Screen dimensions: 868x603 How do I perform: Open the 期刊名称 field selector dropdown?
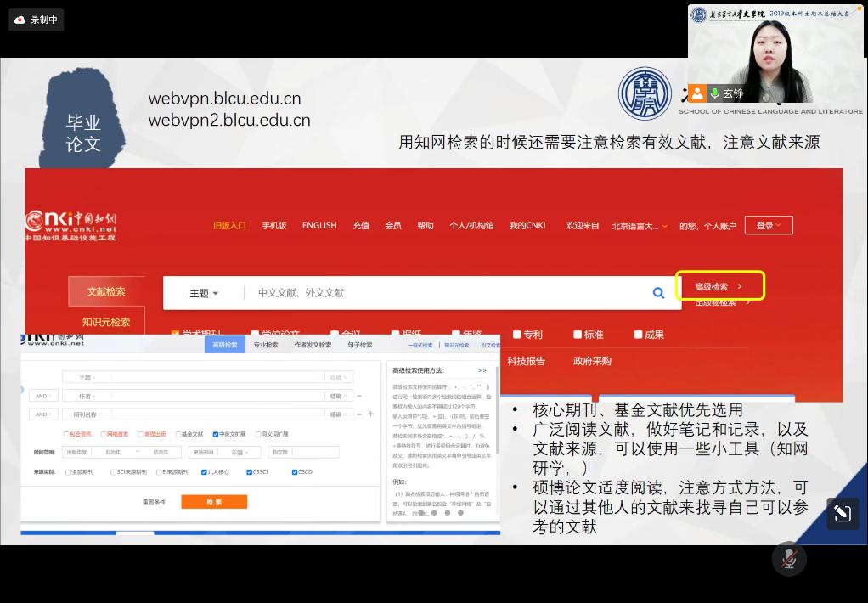tap(87, 414)
